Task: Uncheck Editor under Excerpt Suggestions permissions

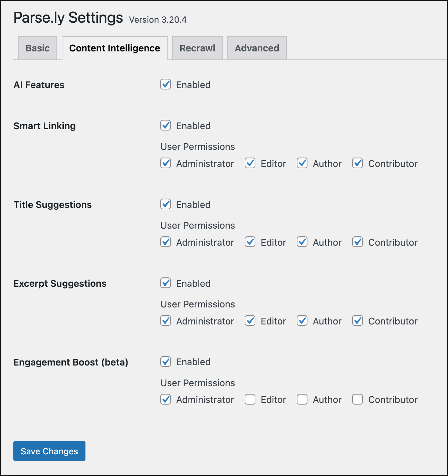Action: pyautogui.click(x=250, y=321)
